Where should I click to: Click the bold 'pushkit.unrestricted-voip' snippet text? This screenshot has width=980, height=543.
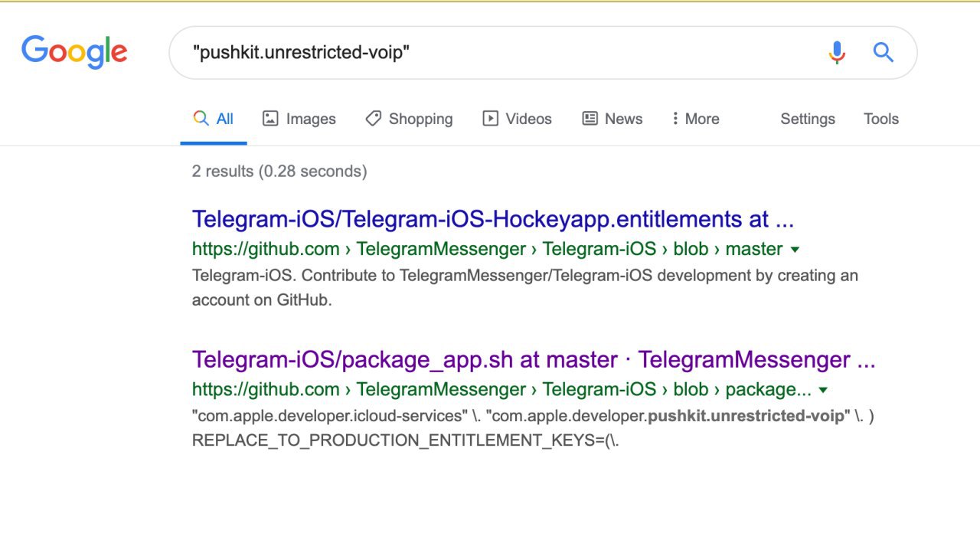pyautogui.click(x=746, y=416)
